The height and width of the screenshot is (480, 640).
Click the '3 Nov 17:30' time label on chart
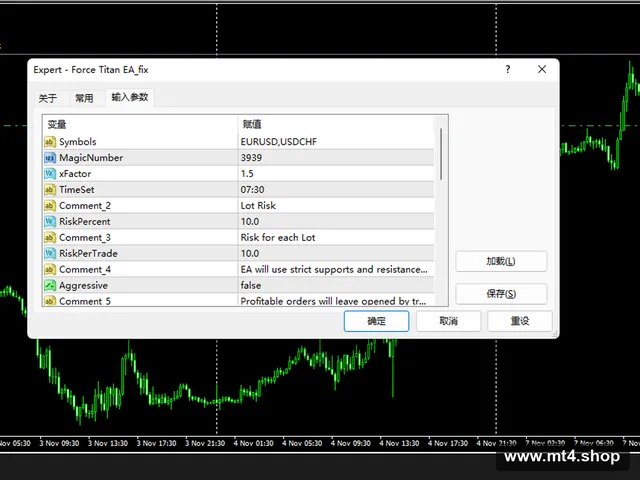[x=156, y=443]
